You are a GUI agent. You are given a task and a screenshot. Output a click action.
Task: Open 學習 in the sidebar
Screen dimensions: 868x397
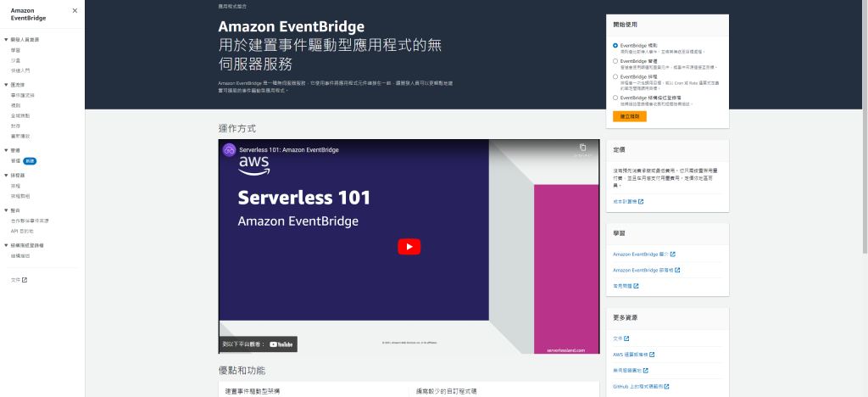pyautogui.click(x=15, y=50)
